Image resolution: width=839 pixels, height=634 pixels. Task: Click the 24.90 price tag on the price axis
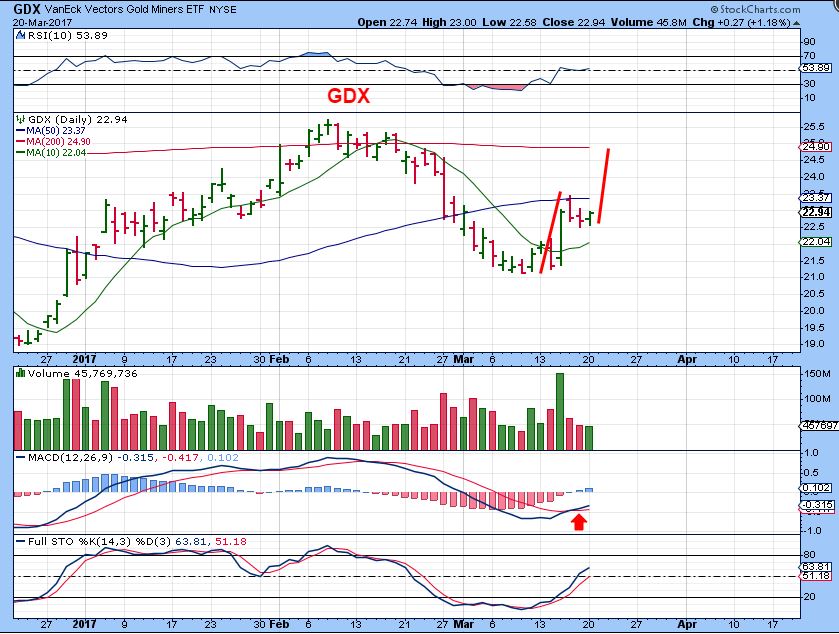click(817, 147)
